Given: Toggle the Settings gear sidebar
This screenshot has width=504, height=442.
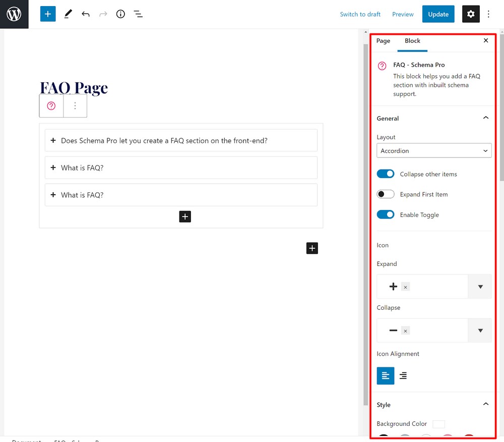Looking at the screenshot, I should (x=471, y=14).
